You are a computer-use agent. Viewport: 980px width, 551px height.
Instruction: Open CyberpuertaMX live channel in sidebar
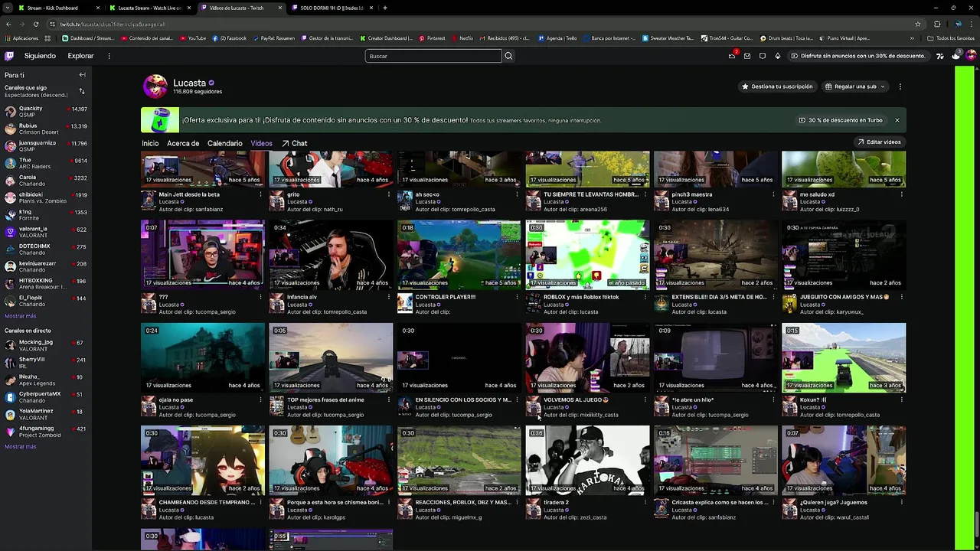click(46, 397)
